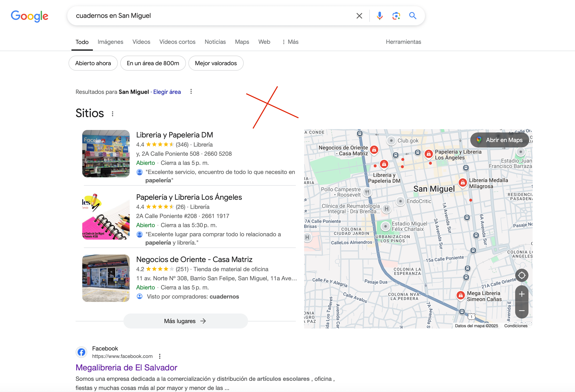Switch to the Imágenes tab
The height and width of the screenshot is (392, 575).
110,42
